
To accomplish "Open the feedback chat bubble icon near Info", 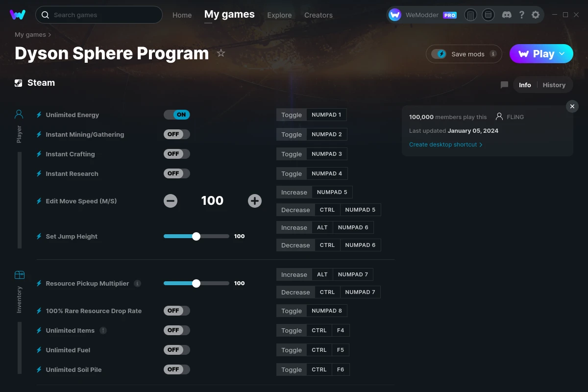I will (x=504, y=85).
